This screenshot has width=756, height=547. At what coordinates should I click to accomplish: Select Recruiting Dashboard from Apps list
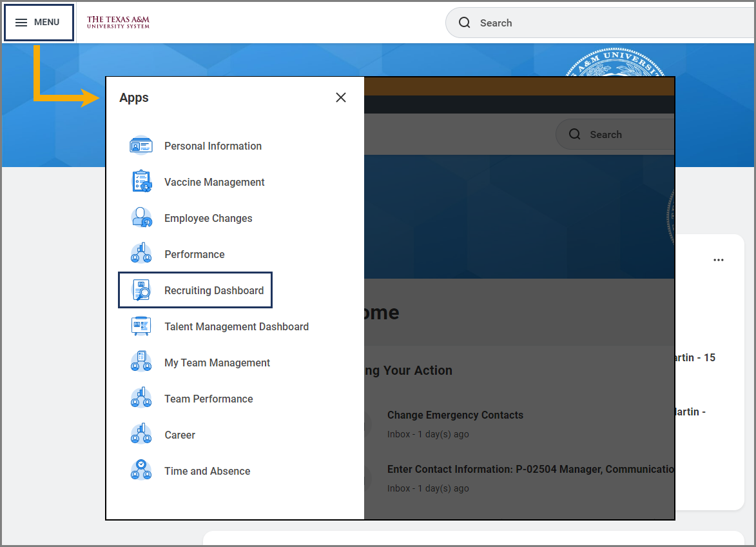(214, 290)
